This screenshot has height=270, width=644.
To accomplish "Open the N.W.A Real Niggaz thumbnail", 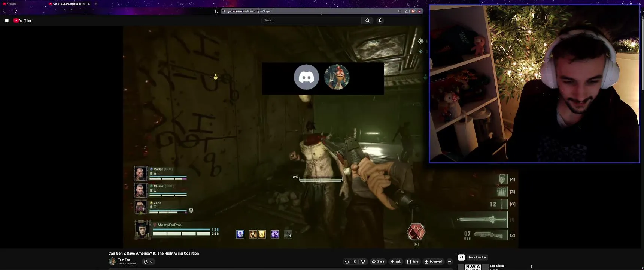I will click(x=473, y=267).
